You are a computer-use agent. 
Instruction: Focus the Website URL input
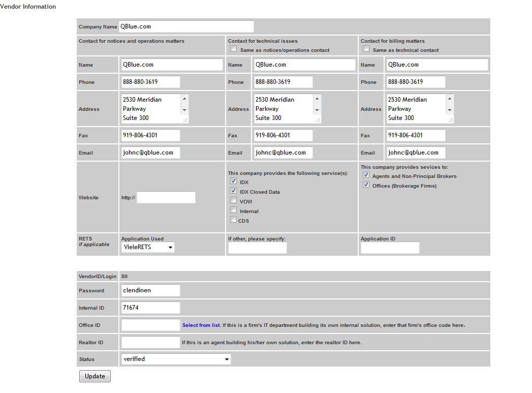pyautogui.click(x=166, y=198)
